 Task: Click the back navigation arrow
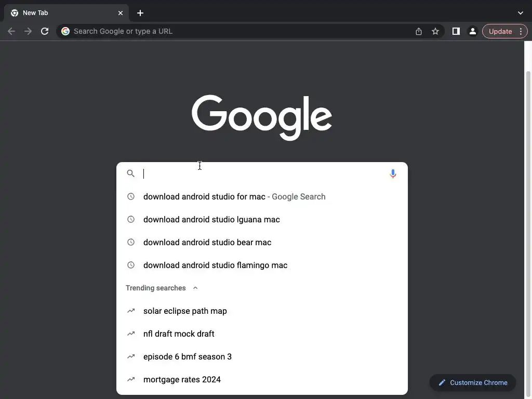click(x=11, y=31)
